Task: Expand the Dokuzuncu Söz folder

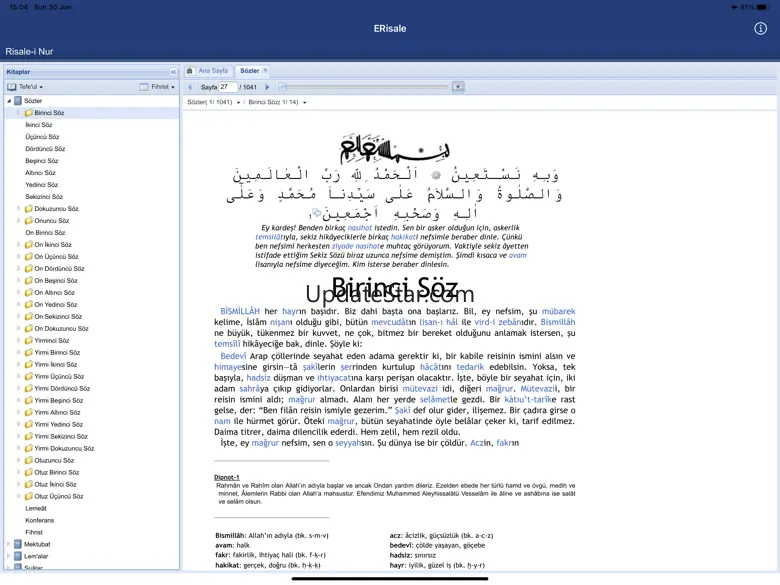Action: pos(18,208)
